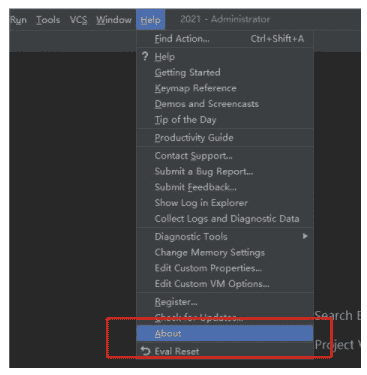Open Keymap Reference
Screen dimensions: 367x375
[x=225, y=88]
